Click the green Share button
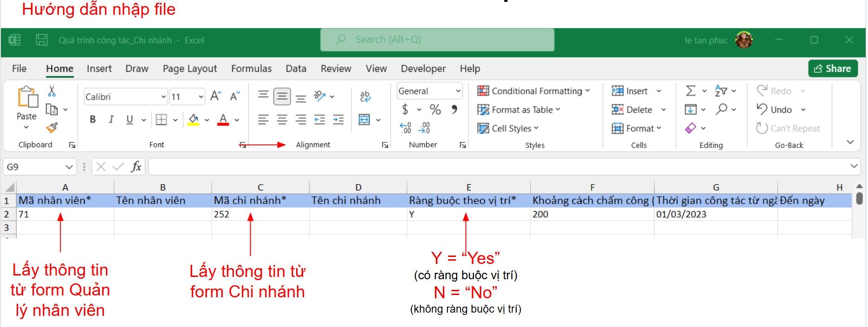868x327 pixels. [x=833, y=69]
